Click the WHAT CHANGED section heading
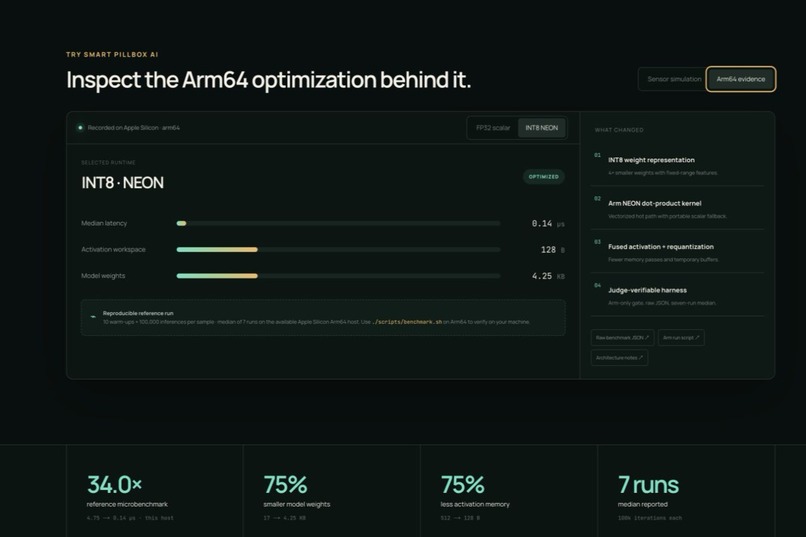The width and height of the screenshot is (806, 537). (x=619, y=130)
